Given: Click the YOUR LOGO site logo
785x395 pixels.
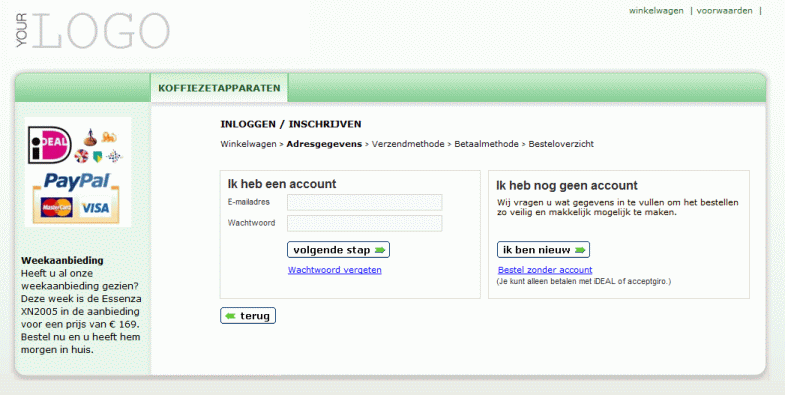Looking at the screenshot, I should (93, 31).
